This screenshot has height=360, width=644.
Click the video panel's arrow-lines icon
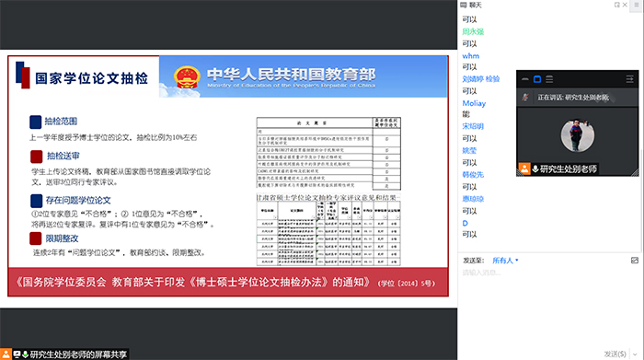pyautogui.click(x=629, y=79)
